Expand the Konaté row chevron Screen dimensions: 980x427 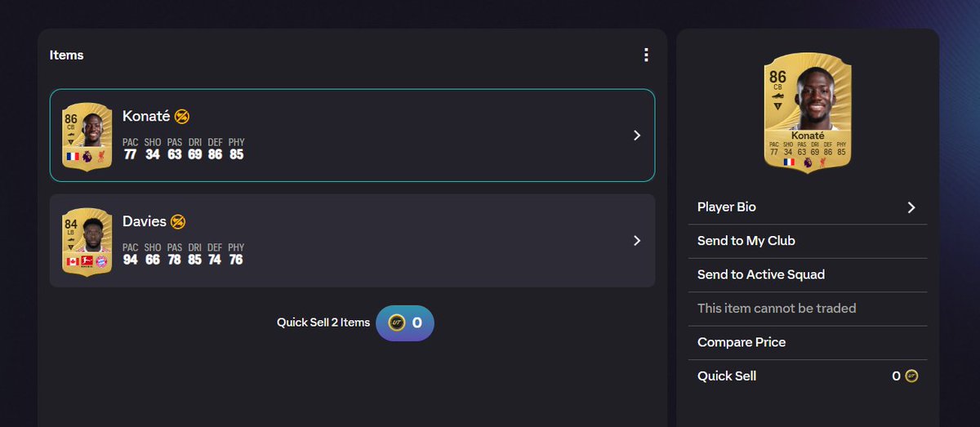[637, 136]
